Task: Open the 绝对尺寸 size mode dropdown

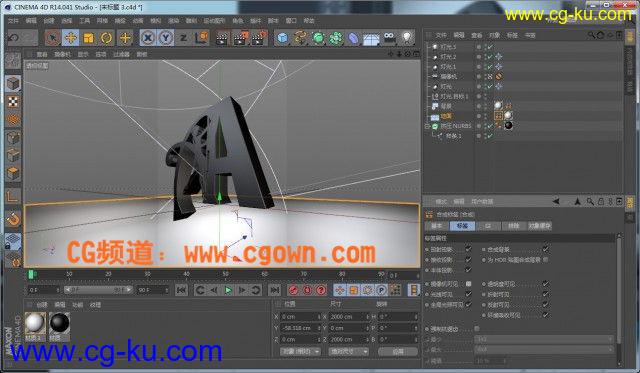Action: point(348,351)
